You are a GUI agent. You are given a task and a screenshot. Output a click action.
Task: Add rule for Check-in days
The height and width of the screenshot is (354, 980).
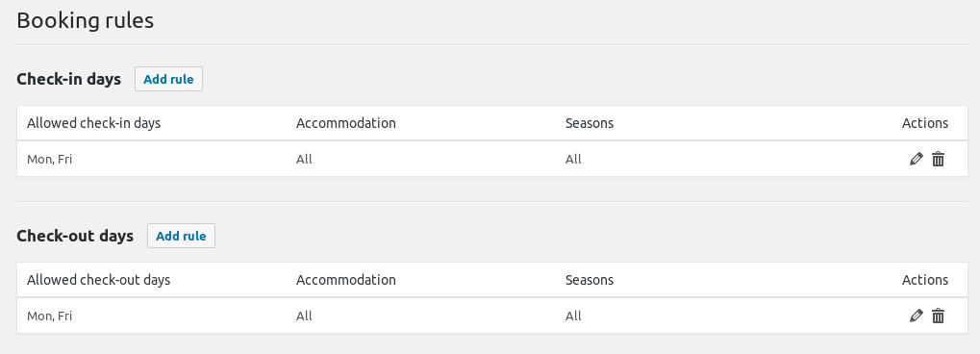pos(168,79)
